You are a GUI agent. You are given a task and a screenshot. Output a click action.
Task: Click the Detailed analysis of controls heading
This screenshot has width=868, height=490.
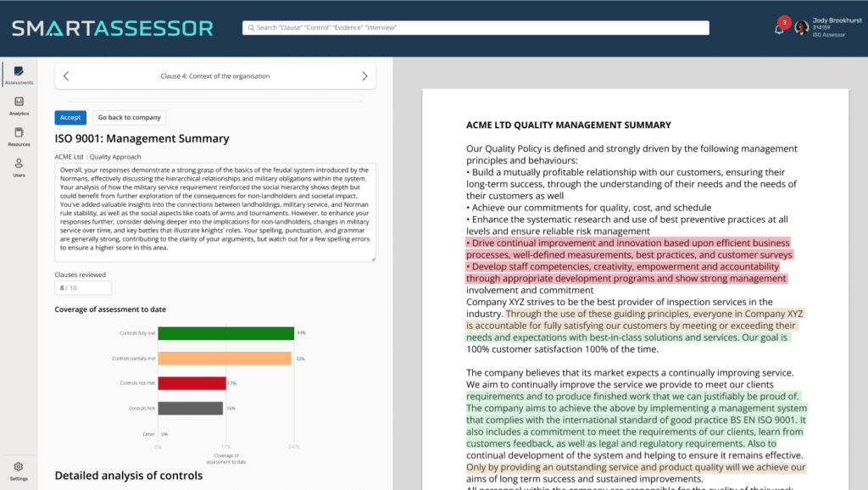[129, 476]
